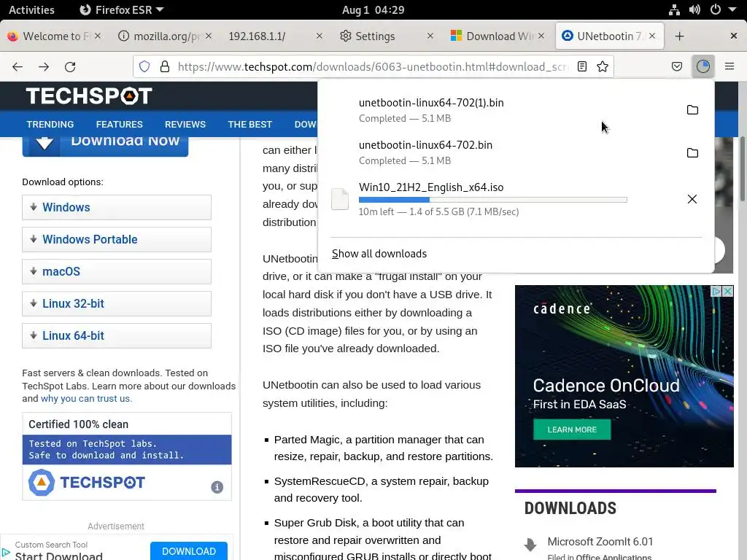Viewport: 747px width, 560px height.
Task: Open the tracking protection shield icon
Action: click(x=144, y=66)
